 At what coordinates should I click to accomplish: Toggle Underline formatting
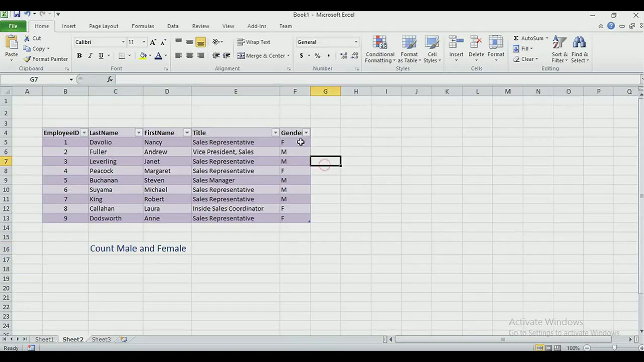[101, 56]
